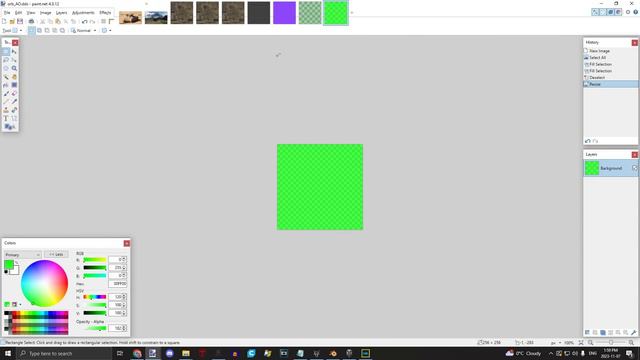Open Layer Properties wrench icon
Screen dimensions: 640x360
[633, 333]
